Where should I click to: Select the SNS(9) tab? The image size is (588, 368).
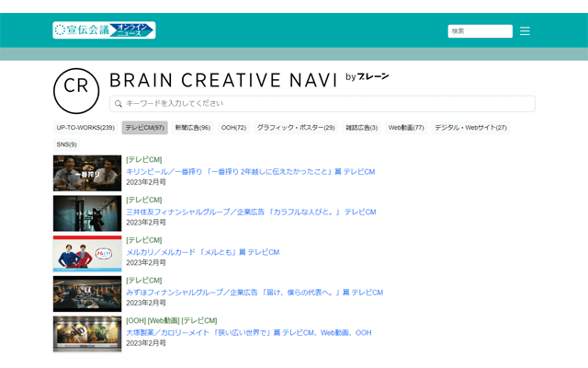tap(67, 144)
